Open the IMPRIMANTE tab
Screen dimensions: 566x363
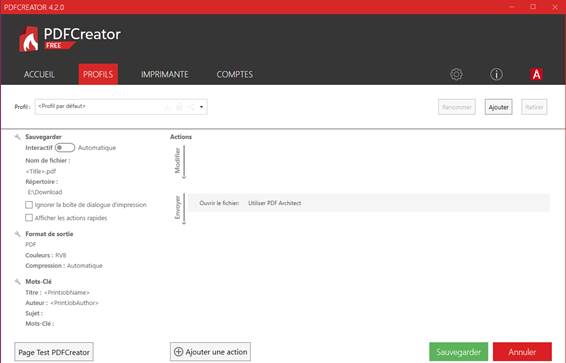[165, 74]
